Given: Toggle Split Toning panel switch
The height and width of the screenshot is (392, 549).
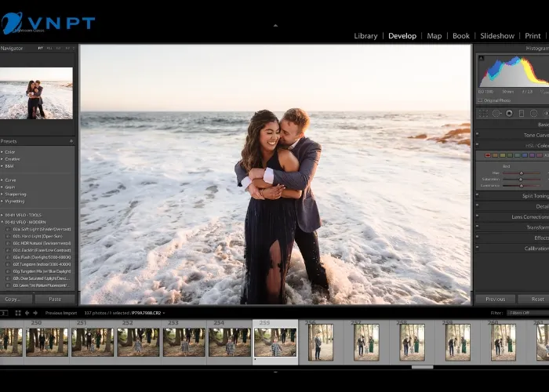Looking at the screenshot, I should point(477,194).
